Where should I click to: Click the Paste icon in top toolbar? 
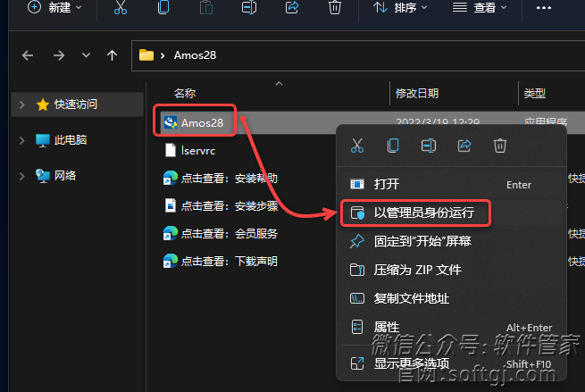click(x=206, y=7)
